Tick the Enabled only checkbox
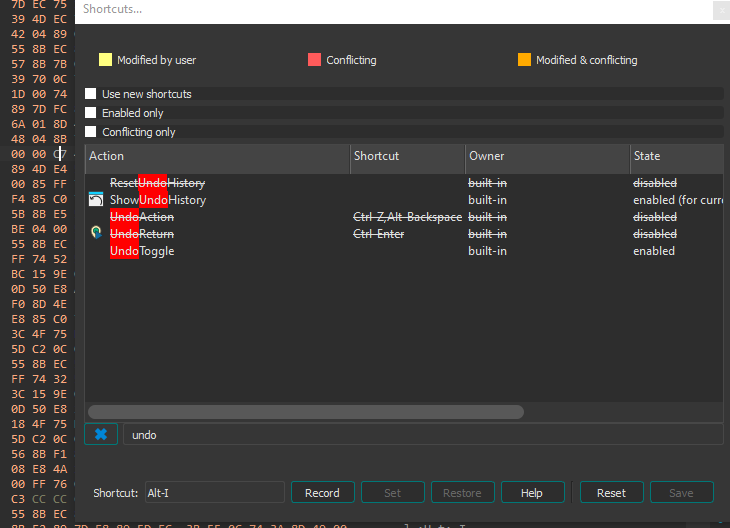Screen dimensions: 730x528 tap(90, 113)
